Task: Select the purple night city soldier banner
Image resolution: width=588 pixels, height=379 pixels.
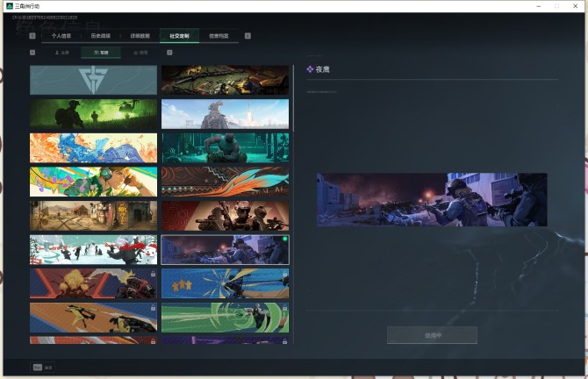Action: (225, 250)
